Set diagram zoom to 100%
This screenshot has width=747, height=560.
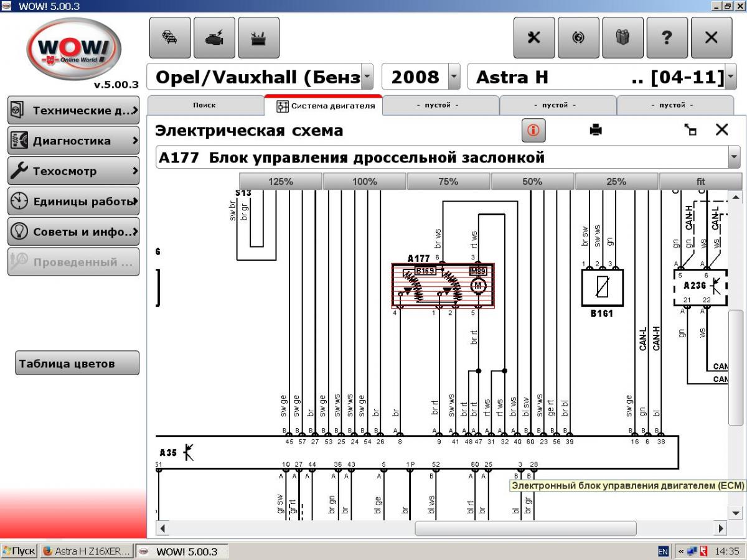[x=365, y=182]
